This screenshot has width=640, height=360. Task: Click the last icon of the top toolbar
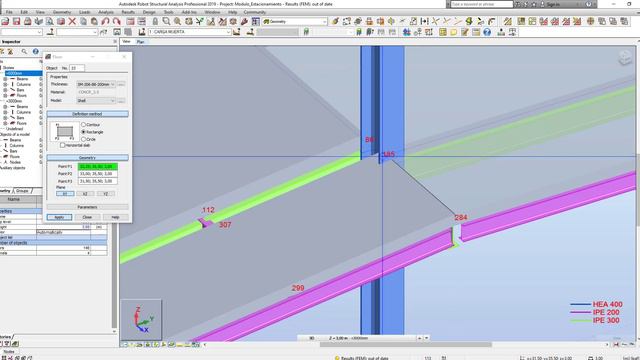(x=624, y=21)
